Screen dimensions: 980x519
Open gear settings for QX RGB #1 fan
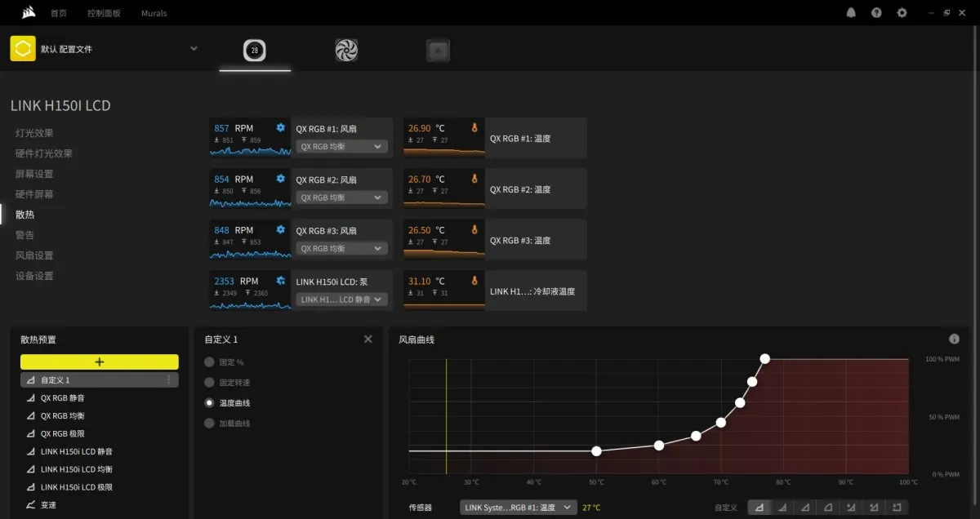click(281, 127)
